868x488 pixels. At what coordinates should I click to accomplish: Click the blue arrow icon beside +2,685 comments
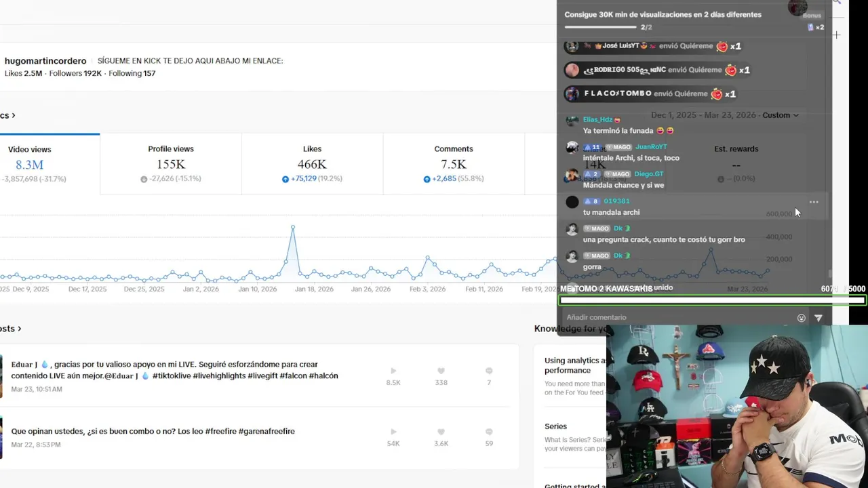[427, 179]
